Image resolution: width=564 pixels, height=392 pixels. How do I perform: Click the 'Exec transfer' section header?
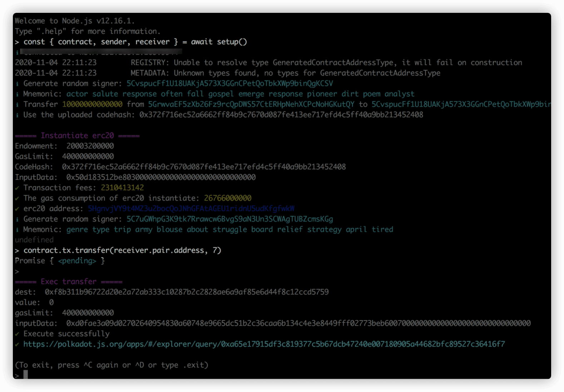coord(69,282)
